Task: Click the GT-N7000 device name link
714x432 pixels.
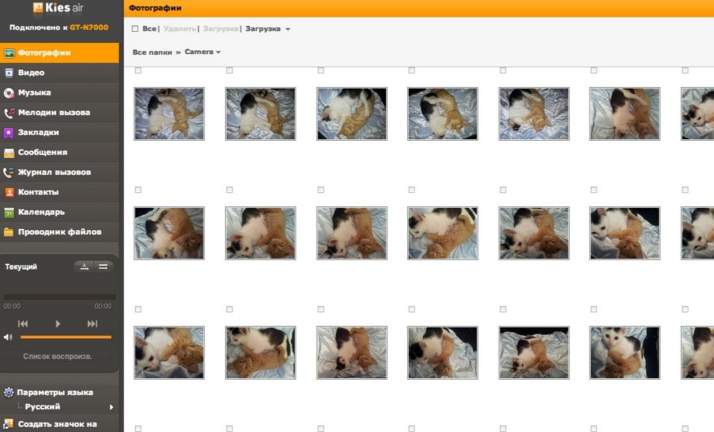Action: pos(89,27)
